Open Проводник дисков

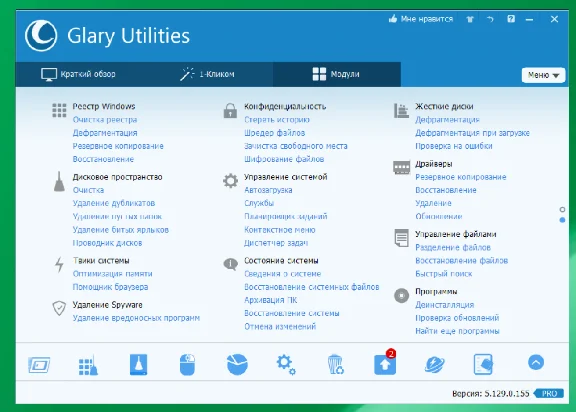click(x=107, y=243)
